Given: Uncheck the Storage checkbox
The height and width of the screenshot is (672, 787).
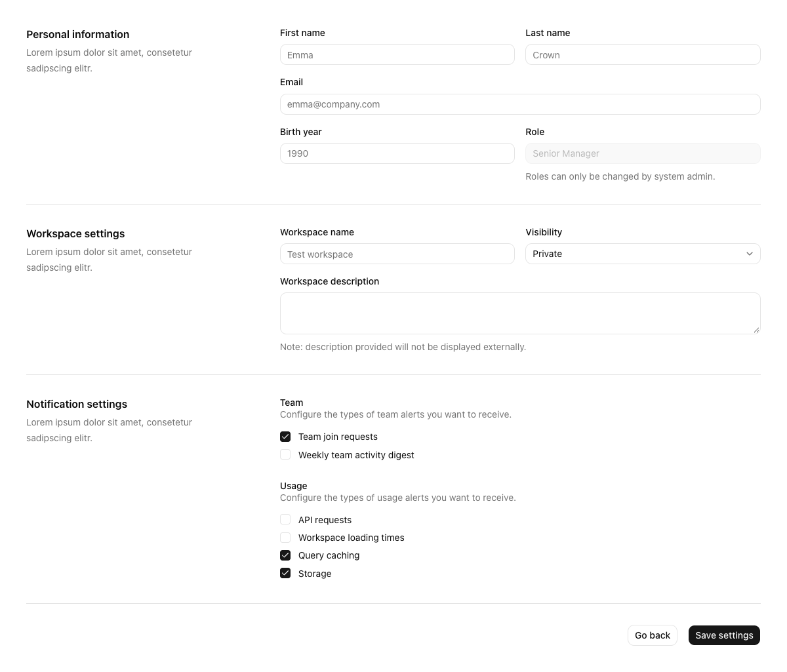Looking at the screenshot, I should (x=285, y=573).
